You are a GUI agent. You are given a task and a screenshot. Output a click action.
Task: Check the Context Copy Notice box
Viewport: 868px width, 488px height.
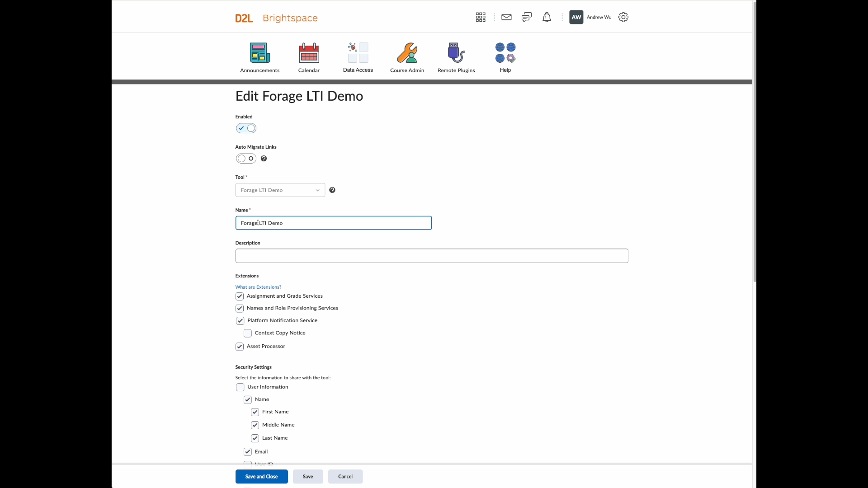coord(248,333)
